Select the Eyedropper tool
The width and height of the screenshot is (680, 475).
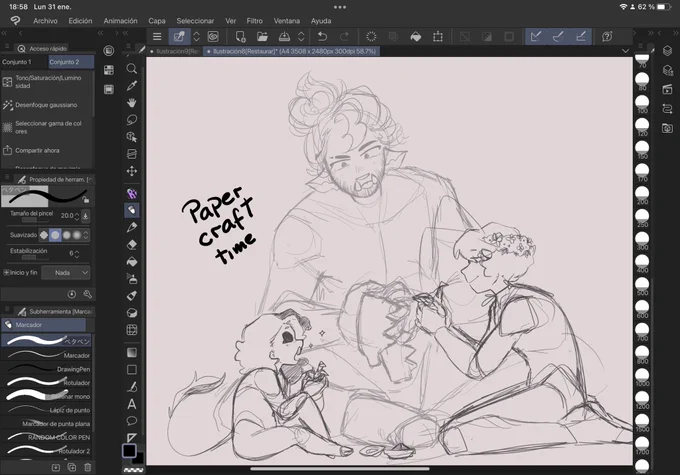tap(132, 85)
